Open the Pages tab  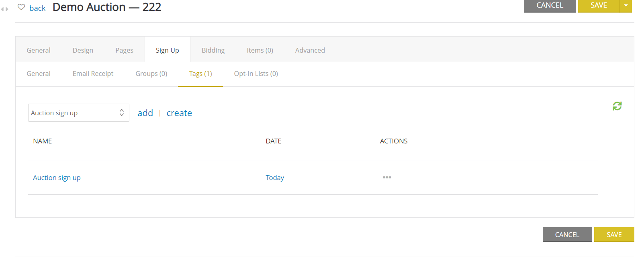coord(124,50)
